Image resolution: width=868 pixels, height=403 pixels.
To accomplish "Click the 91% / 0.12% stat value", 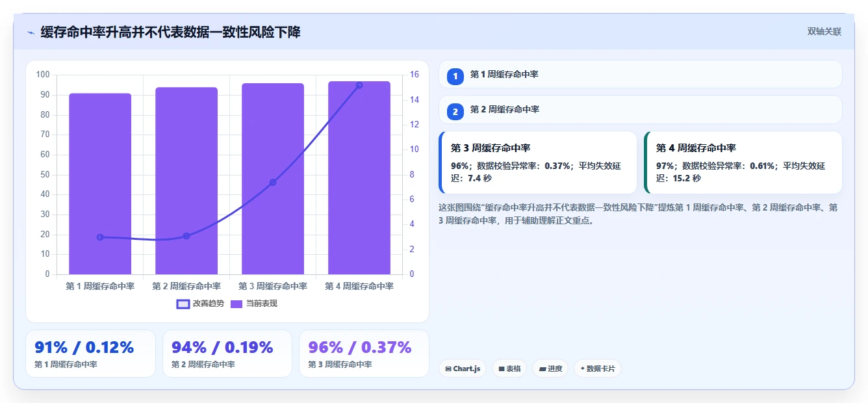I will 84,347.
